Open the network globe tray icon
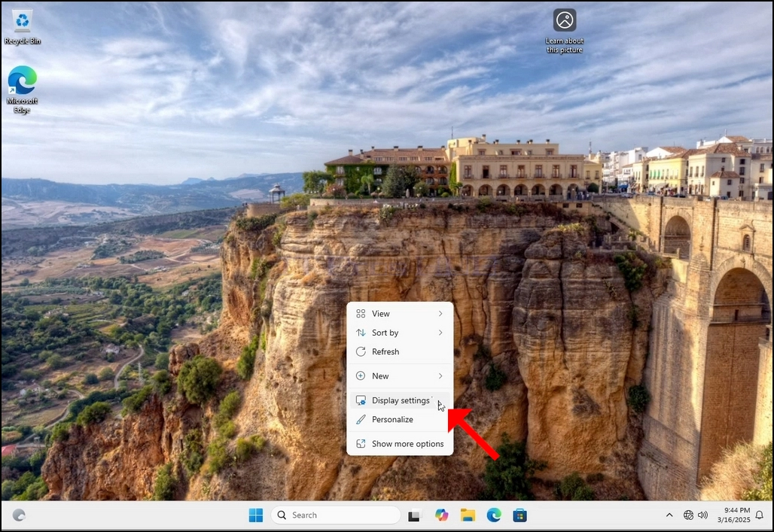Screen dimensions: 774x532 (688, 515)
